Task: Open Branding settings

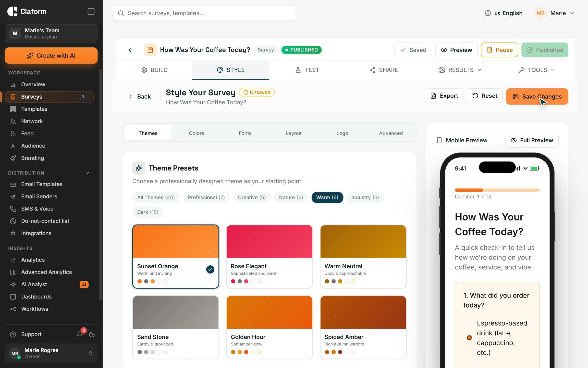Action: point(49,158)
